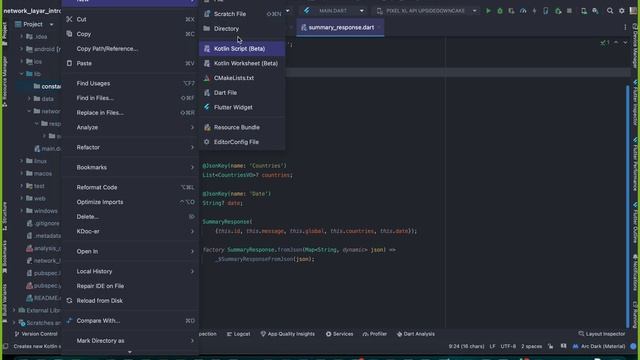Expand the android folder in tree
Viewport: 640px width, 360px height.
[22, 49]
